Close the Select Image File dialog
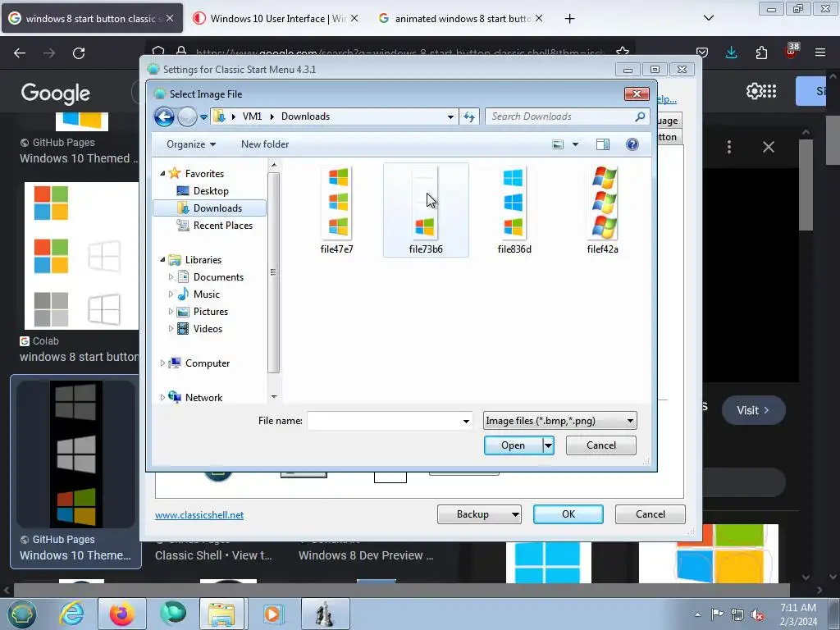Image resolution: width=840 pixels, height=630 pixels. [637, 94]
